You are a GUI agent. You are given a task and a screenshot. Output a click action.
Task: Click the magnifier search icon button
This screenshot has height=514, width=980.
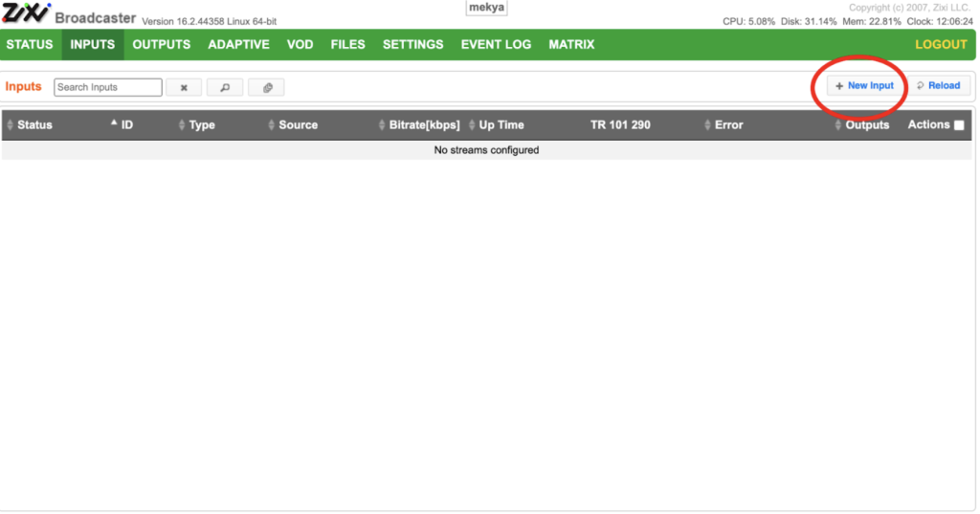225,87
